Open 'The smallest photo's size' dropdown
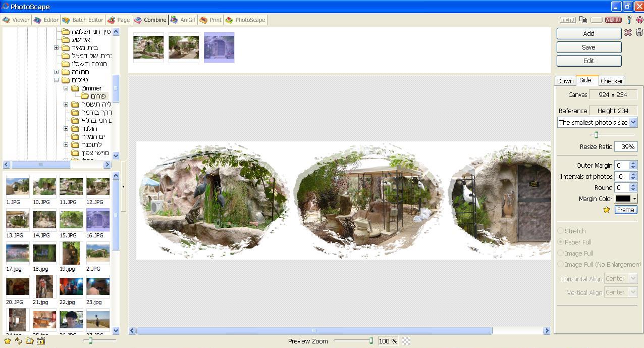This screenshot has height=348, width=644. pos(598,122)
